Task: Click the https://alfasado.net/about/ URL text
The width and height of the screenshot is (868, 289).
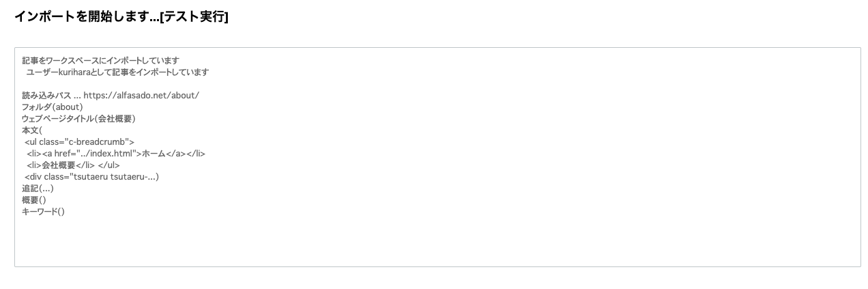Action: pos(141,95)
